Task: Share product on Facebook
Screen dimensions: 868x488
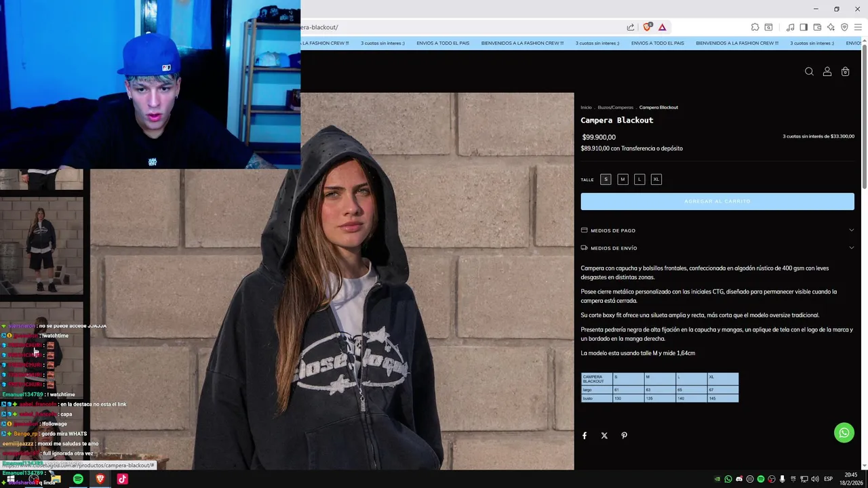Action: (585, 436)
